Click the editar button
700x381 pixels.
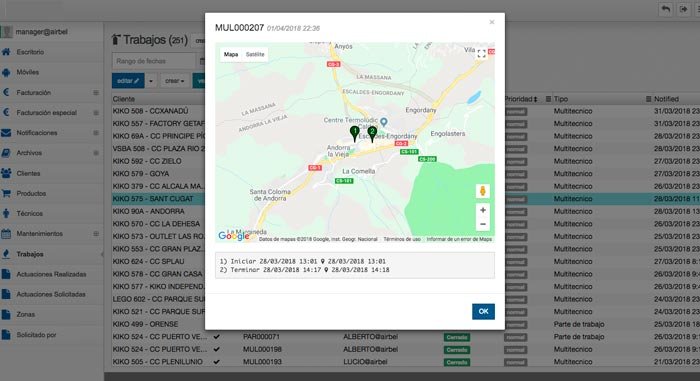(128, 81)
